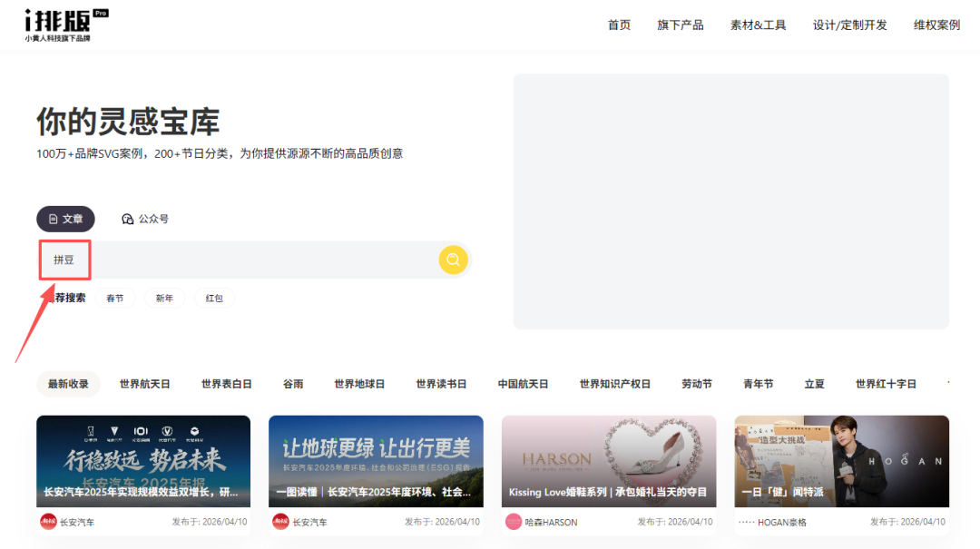Select the 世界红十字日 category
980x549 pixels.
coord(886,384)
